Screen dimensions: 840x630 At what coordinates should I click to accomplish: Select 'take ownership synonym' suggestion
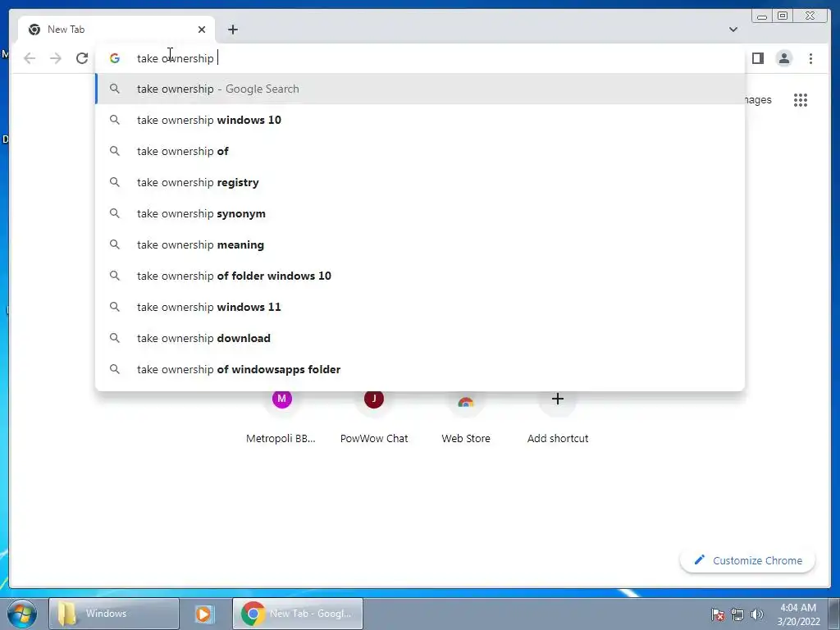pyautogui.click(x=420, y=213)
